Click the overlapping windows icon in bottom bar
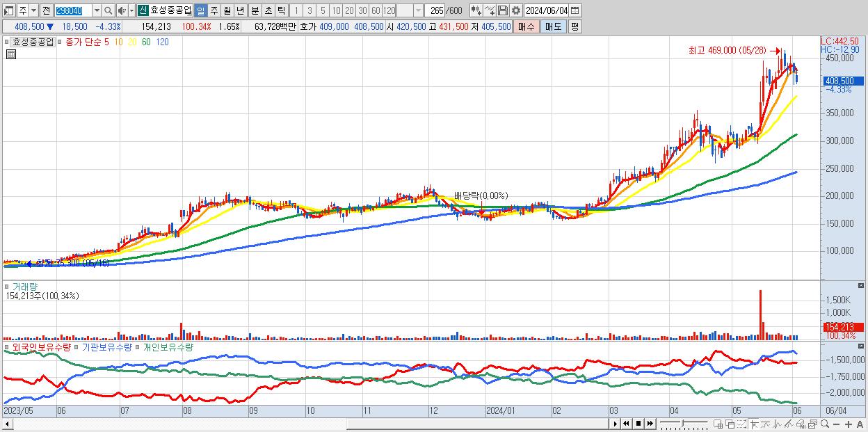The width and height of the screenshot is (868, 432). [730, 424]
